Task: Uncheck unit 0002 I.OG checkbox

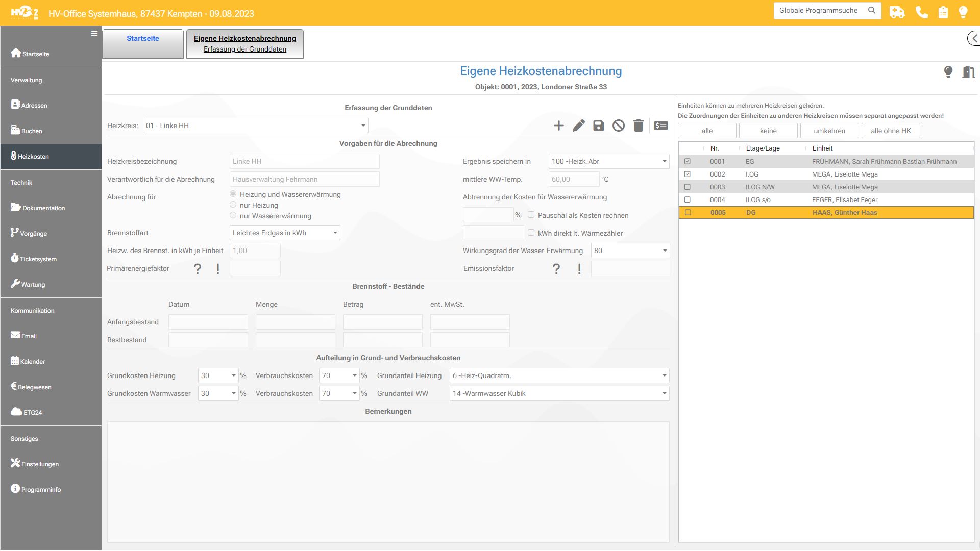Action: pos(688,174)
